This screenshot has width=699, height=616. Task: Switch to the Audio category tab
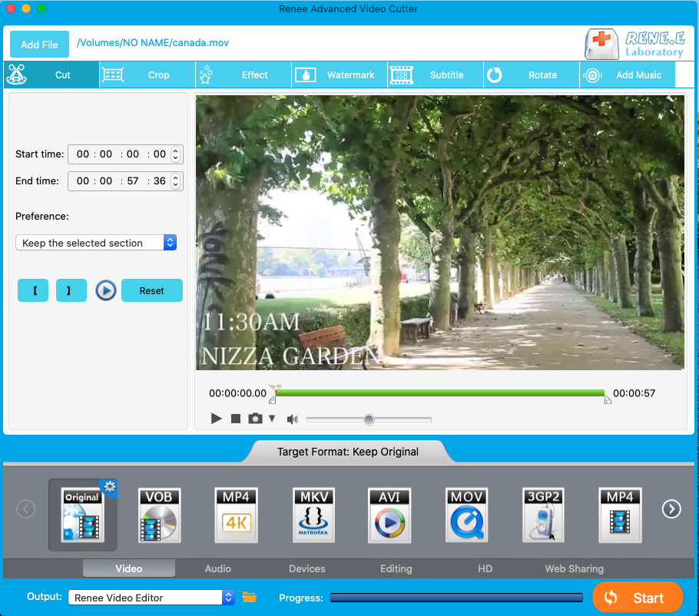(x=218, y=568)
